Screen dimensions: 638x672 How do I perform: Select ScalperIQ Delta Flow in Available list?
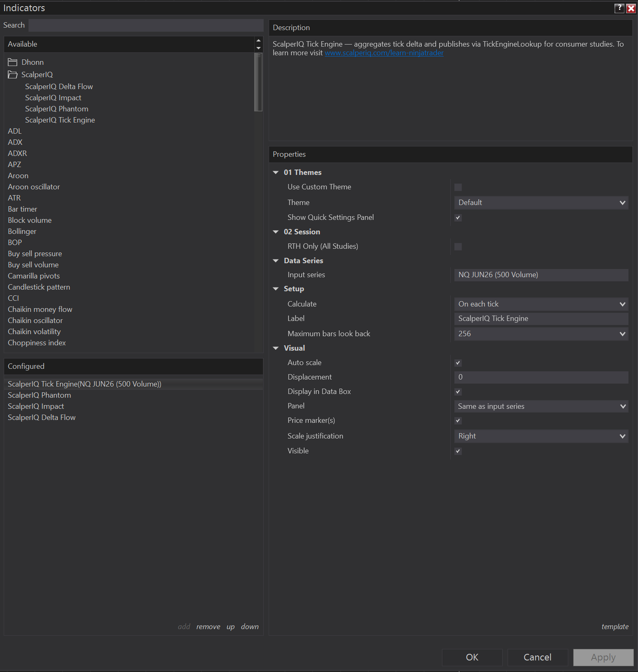point(59,87)
